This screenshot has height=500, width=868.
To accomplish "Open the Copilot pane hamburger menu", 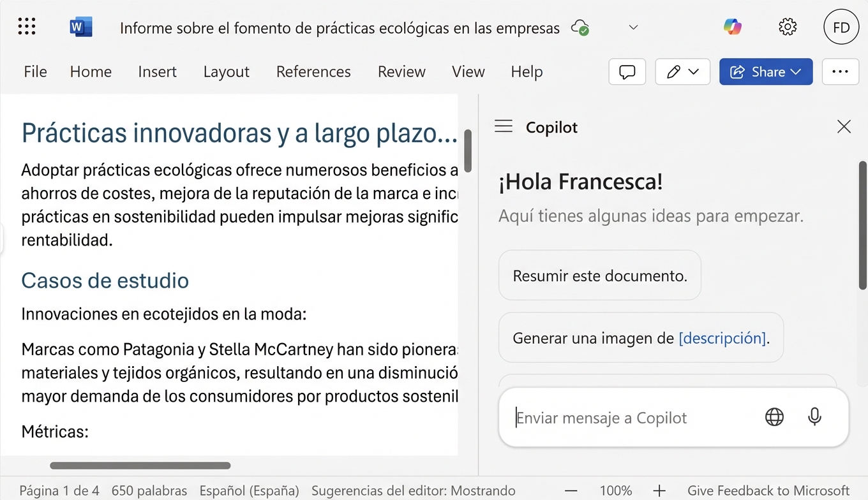I will (503, 126).
